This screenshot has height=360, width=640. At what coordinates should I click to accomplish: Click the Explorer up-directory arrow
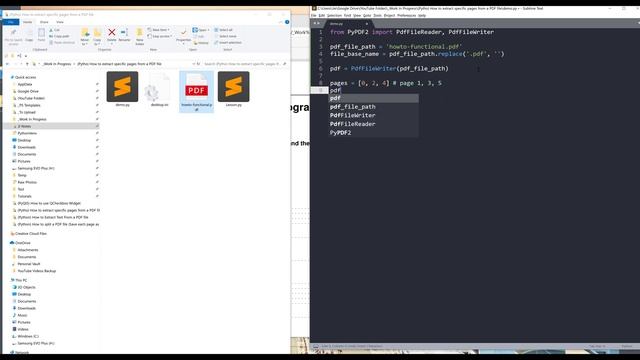(x=27, y=64)
